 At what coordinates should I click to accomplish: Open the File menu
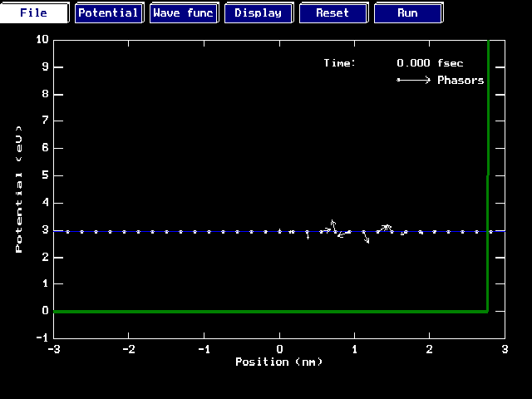point(34,12)
